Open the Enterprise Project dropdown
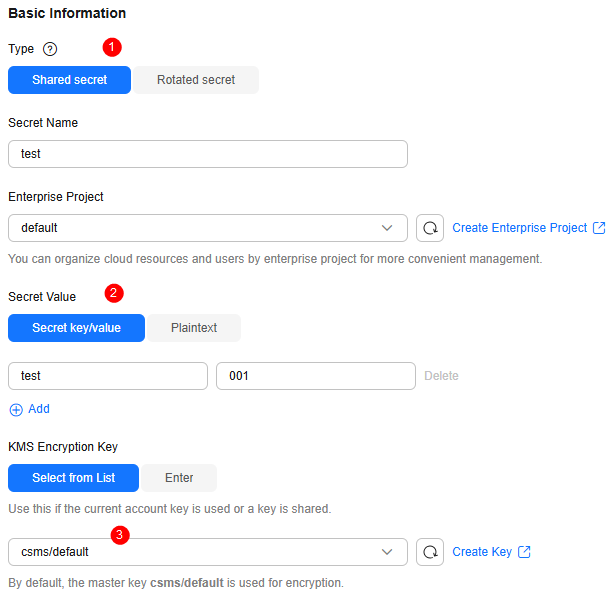This screenshot has width=615, height=596. tap(207, 228)
